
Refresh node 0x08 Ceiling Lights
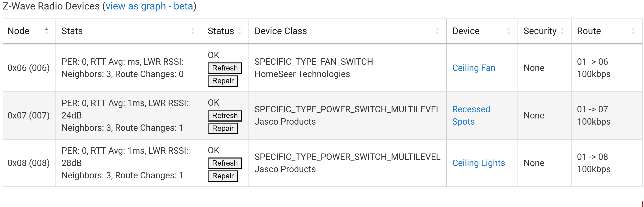click(225, 163)
